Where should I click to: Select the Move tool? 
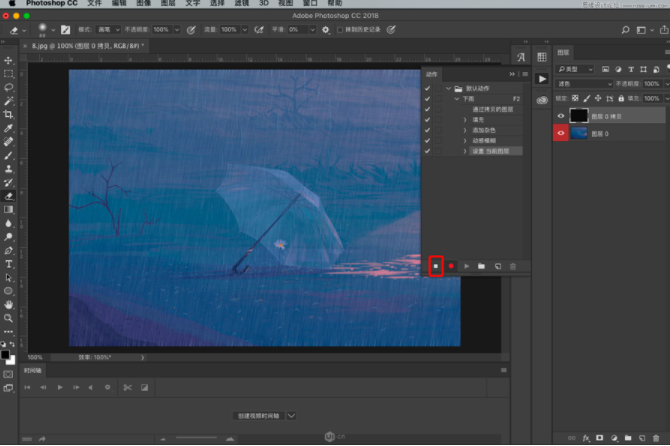pyautogui.click(x=9, y=61)
